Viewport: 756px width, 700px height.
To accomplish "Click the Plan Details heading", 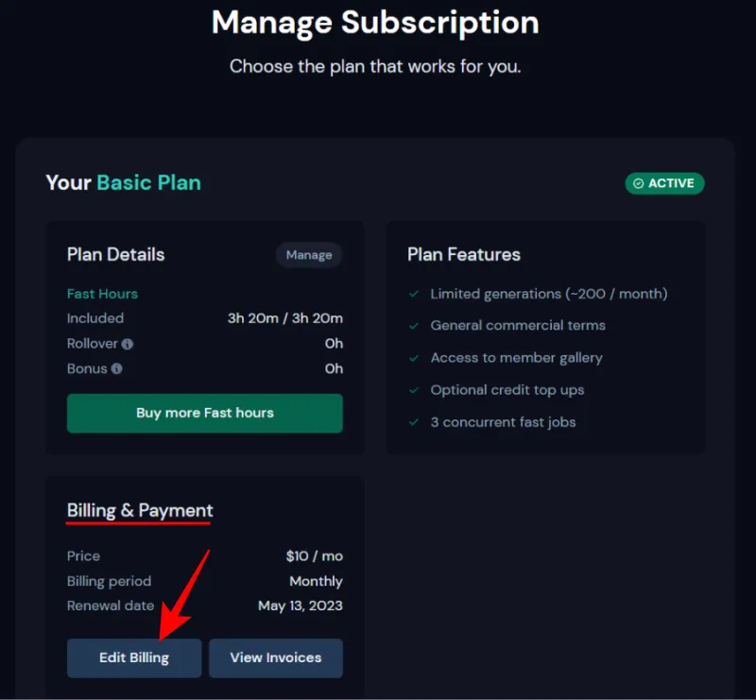I will click(115, 254).
